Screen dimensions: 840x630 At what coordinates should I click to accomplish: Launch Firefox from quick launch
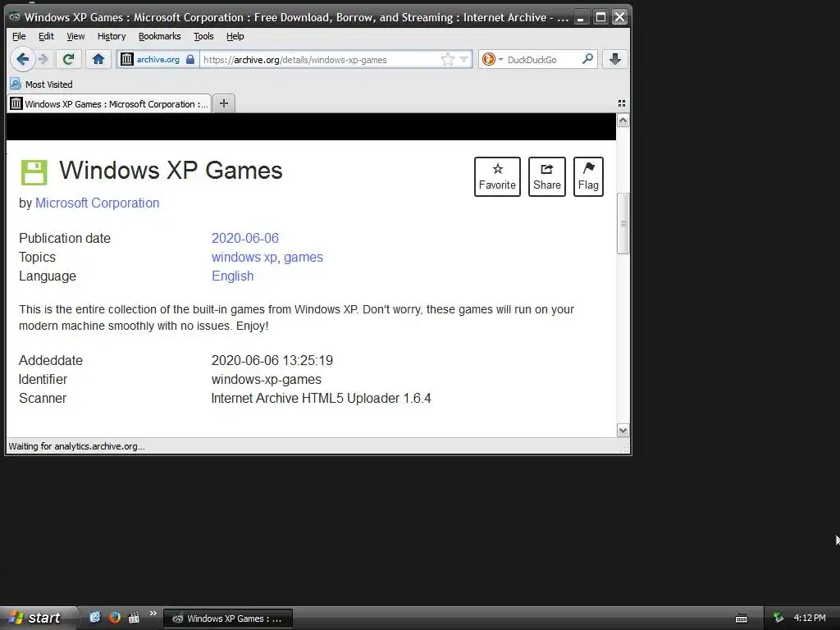(x=115, y=618)
